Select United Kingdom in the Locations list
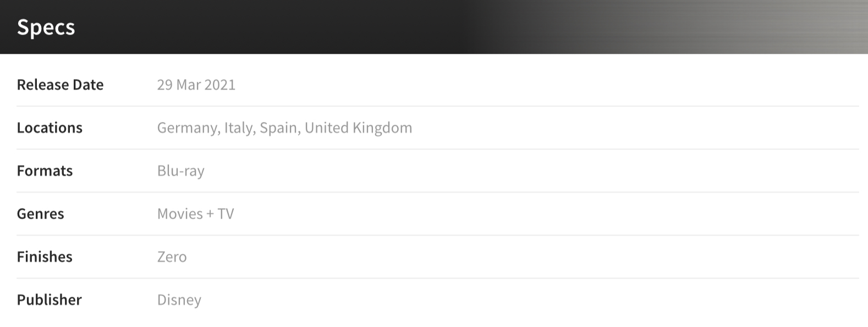868x327 pixels. click(358, 128)
